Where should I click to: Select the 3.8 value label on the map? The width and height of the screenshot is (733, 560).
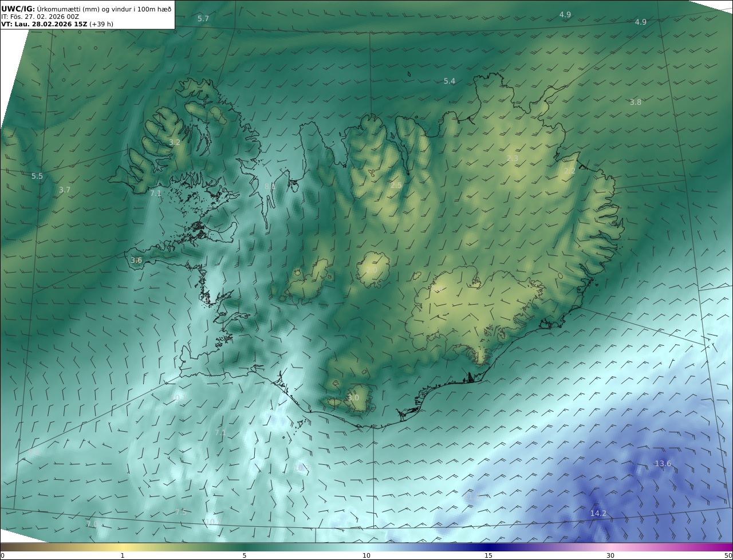636,102
